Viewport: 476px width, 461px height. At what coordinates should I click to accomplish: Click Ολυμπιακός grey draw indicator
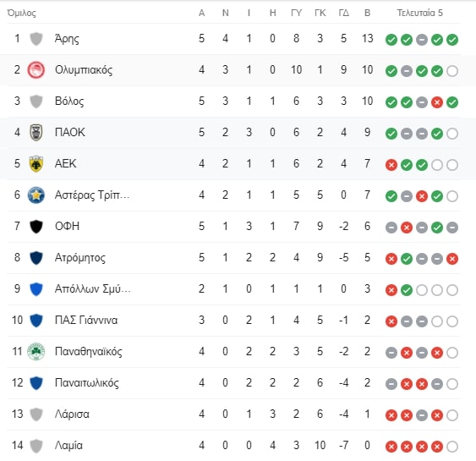point(407,71)
